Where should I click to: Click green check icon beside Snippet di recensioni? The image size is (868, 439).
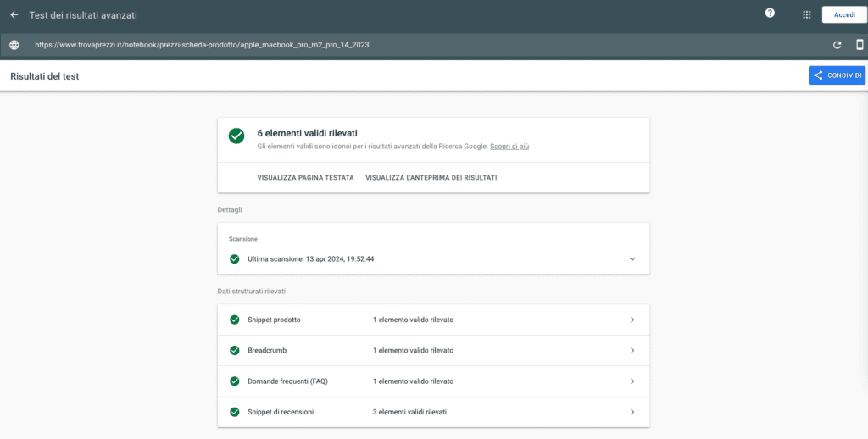tap(235, 412)
